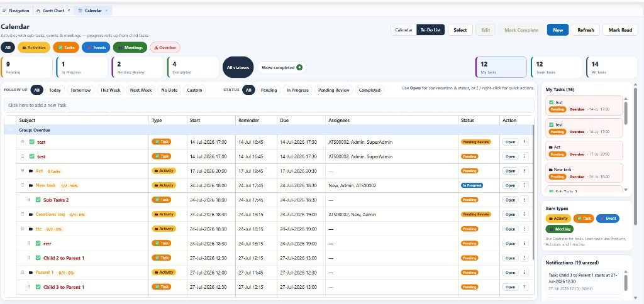The width and height of the screenshot is (644, 304).
Task: Toggle the red Overdue filter chip
Action: (x=165, y=48)
